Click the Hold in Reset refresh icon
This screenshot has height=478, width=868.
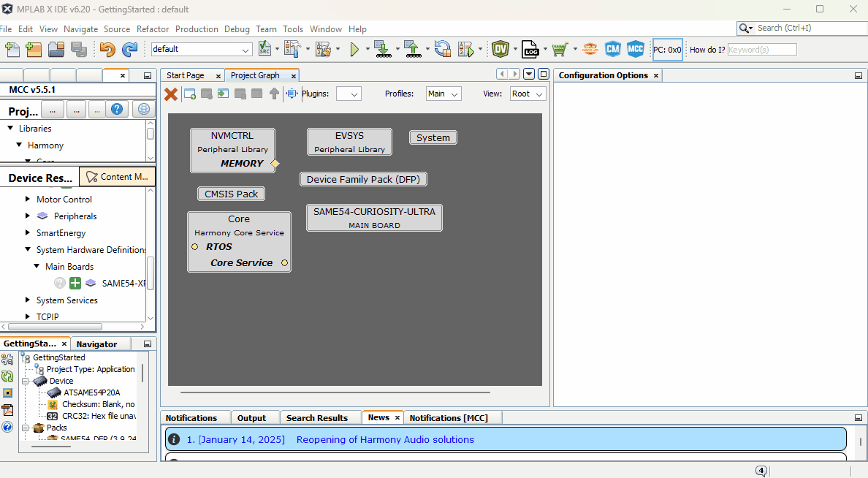click(442, 49)
